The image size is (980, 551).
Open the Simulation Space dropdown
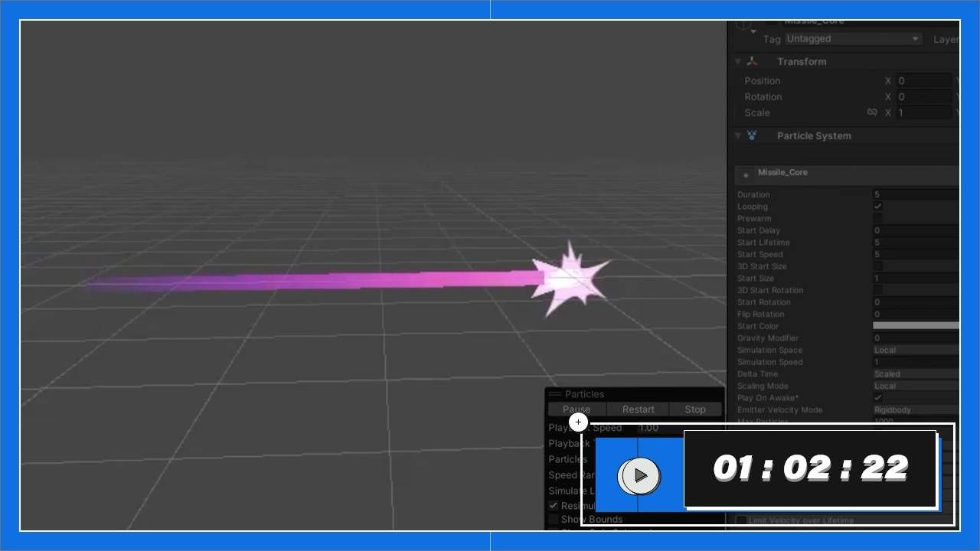[916, 350]
